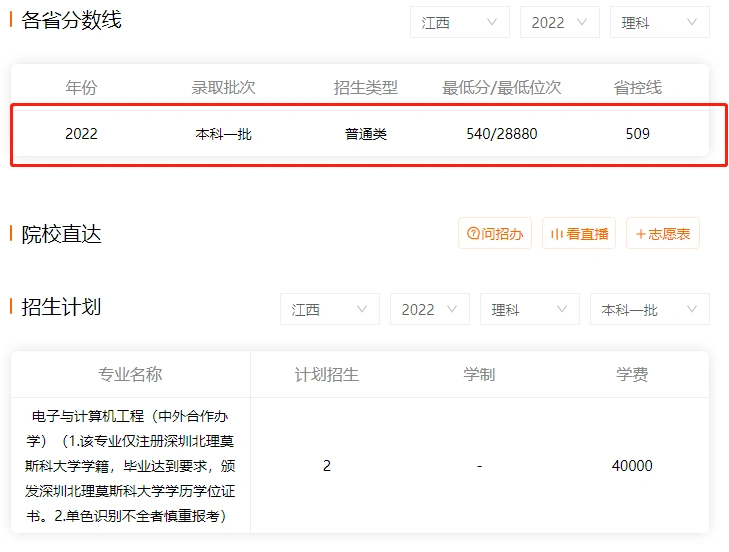Click the 院校直达 section heading
Image resolution: width=729 pixels, height=552 pixels.
click(61, 234)
